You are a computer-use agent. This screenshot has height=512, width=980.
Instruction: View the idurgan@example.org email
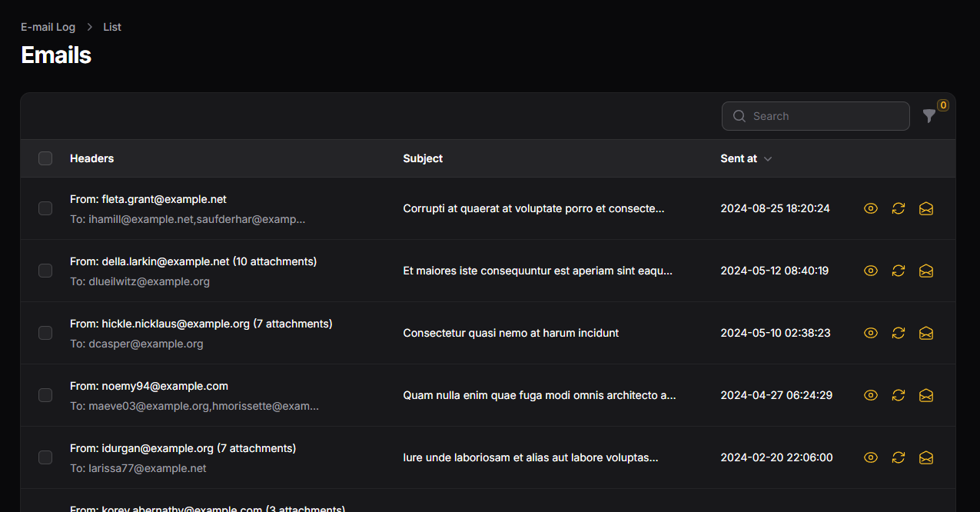(x=871, y=457)
